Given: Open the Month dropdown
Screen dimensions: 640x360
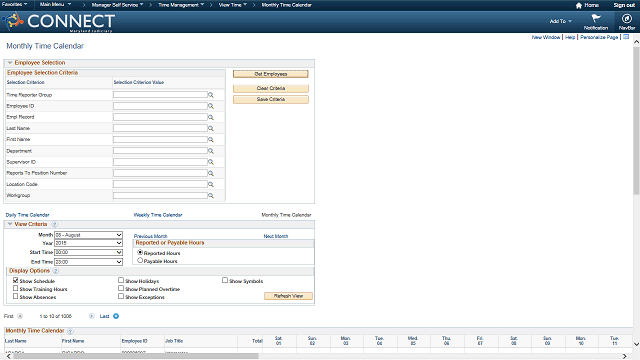Looking at the screenshot, I should coord(89,235).
